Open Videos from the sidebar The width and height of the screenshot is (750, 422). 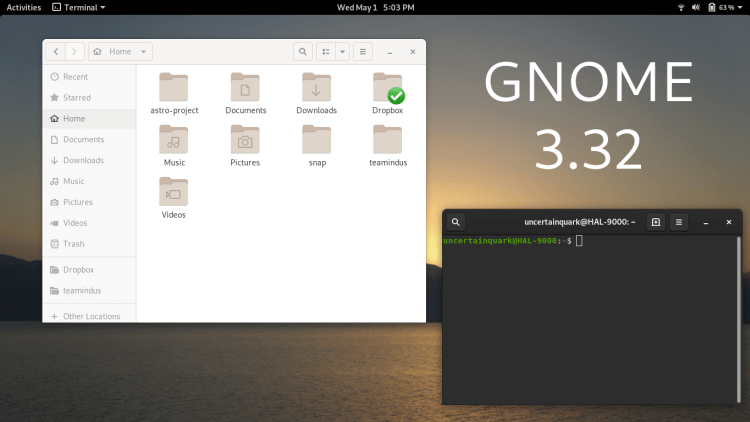point(89,223)
